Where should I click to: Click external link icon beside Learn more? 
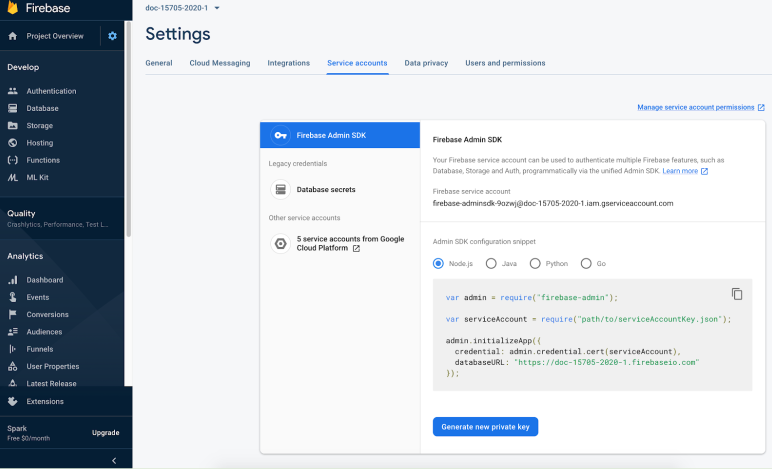click(x=705, y=171)
